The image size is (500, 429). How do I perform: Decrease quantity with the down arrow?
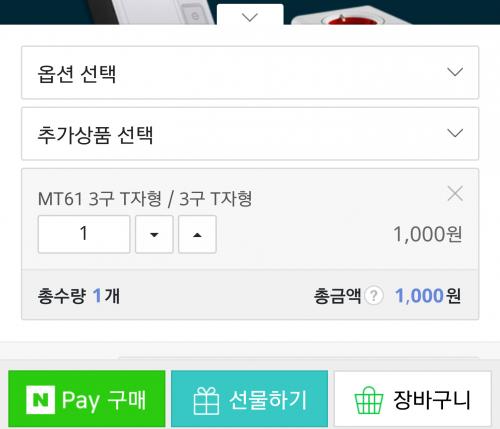tap(154, 234)
